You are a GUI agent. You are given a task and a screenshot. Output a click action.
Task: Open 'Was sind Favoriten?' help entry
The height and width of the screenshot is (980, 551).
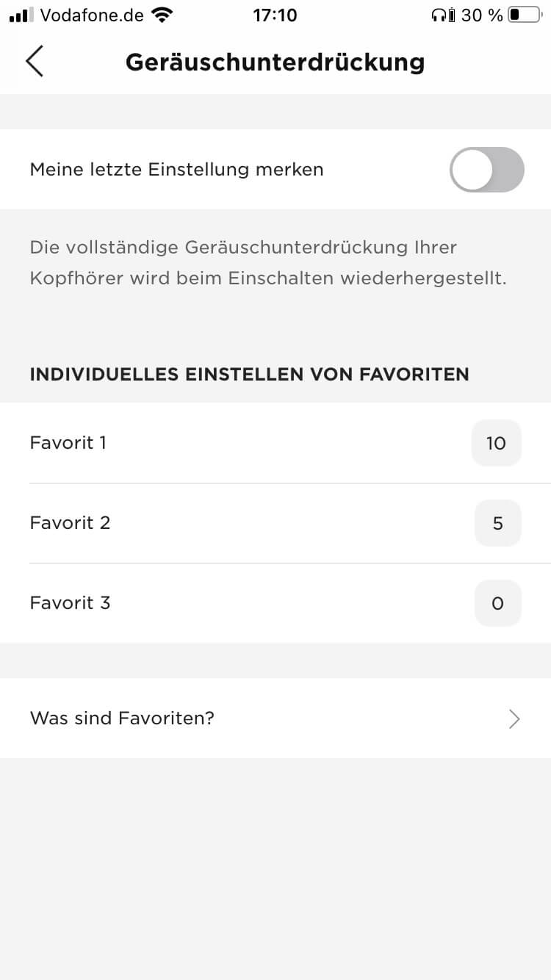(122, 718)
